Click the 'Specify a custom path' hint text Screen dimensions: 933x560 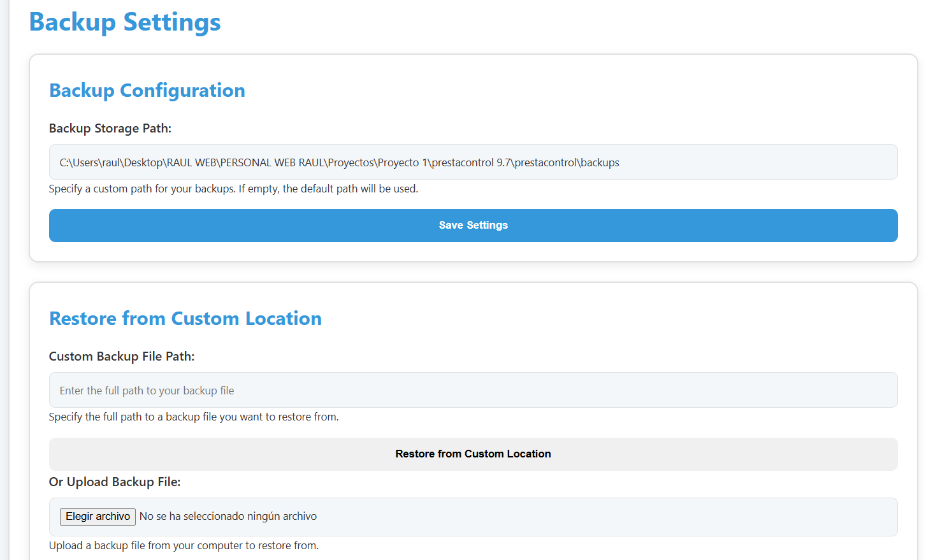click(233, 189)
